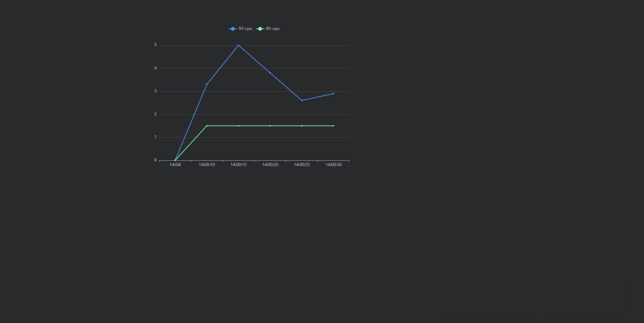
Task: Click 93-cpu data point at 14:00:10
Action: coord(207,84)
